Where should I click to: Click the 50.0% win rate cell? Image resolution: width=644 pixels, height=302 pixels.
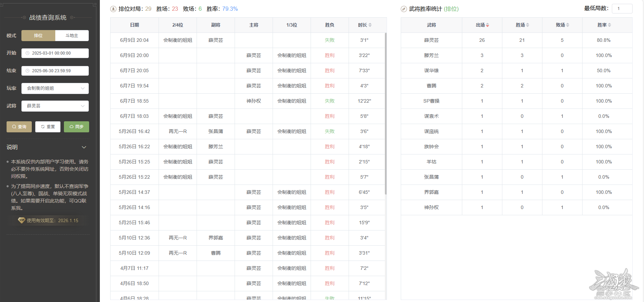tap(604, 70)
